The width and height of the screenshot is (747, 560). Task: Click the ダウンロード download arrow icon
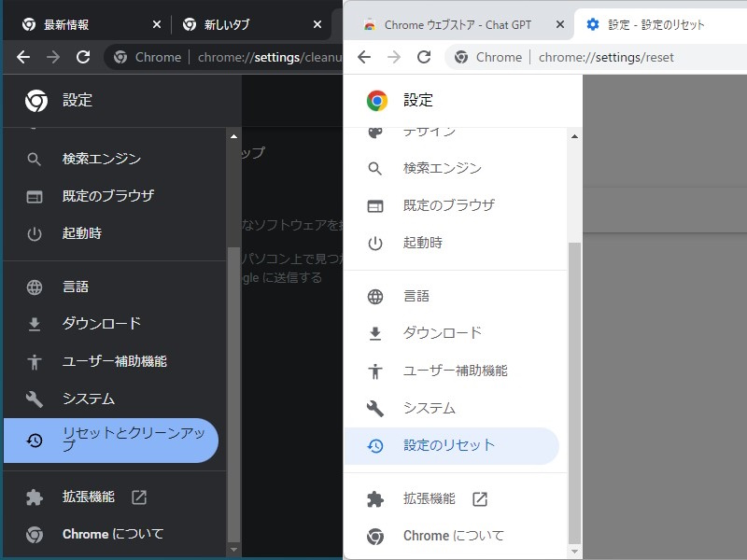[374, 333]
